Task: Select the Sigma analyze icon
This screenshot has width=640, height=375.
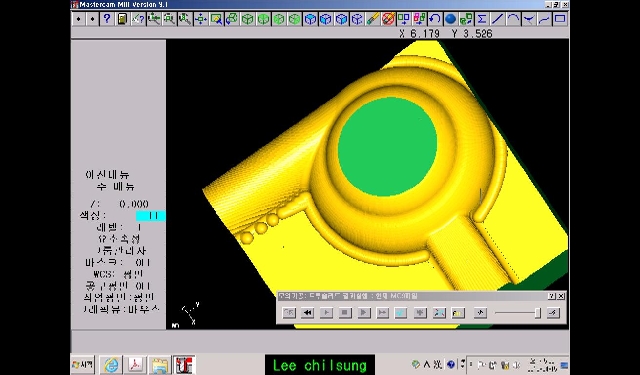Action: point(482,19)
